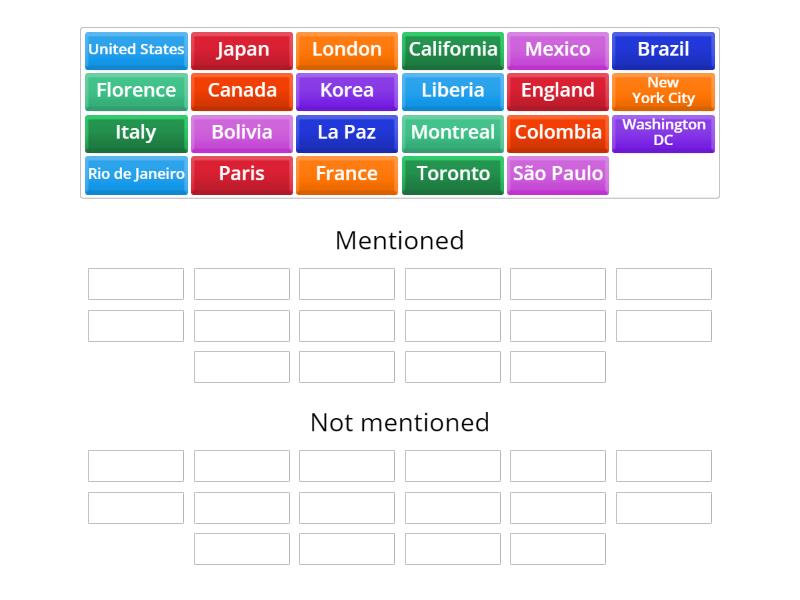Pick the orange London tile
800x600 pixels.
347,51
